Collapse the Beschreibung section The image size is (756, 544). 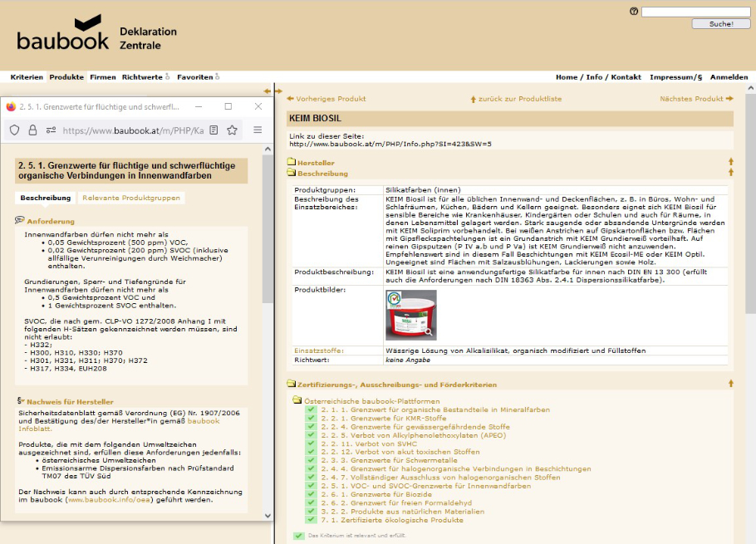pos(322,174)
